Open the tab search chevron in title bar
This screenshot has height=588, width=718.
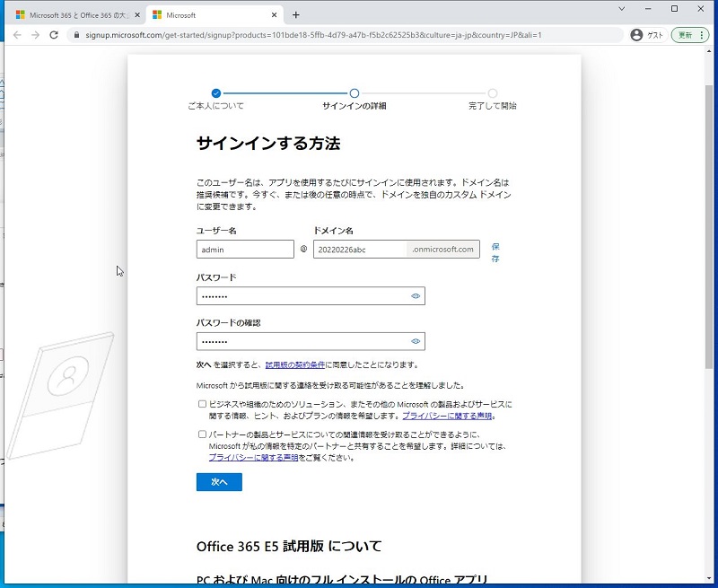pyautogui.click(x=621, y=9)
